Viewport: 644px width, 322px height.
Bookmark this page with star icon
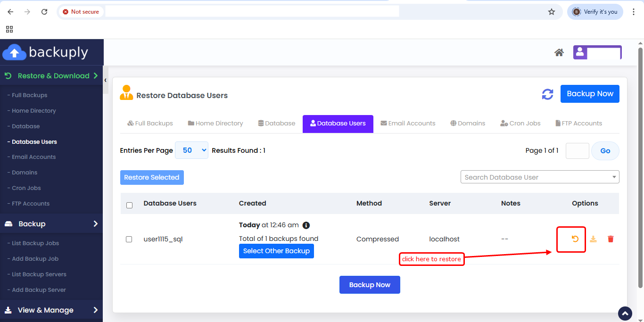552,12
